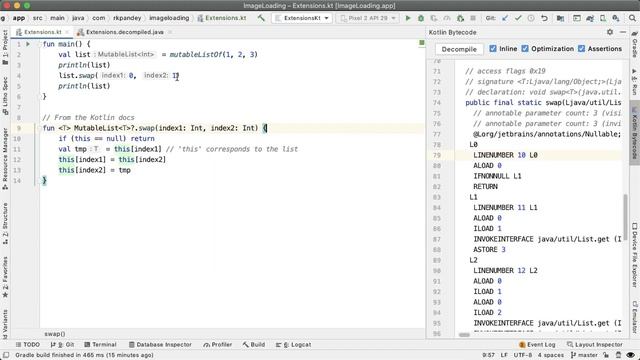Click inspection status green indicator in editor

422,43
